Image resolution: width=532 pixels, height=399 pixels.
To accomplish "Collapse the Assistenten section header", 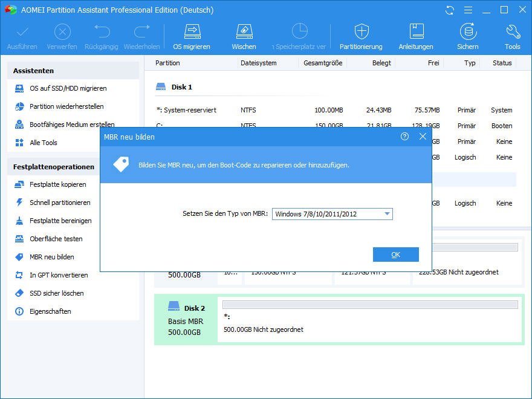I will pyautogui.click(x=73, y=71).
